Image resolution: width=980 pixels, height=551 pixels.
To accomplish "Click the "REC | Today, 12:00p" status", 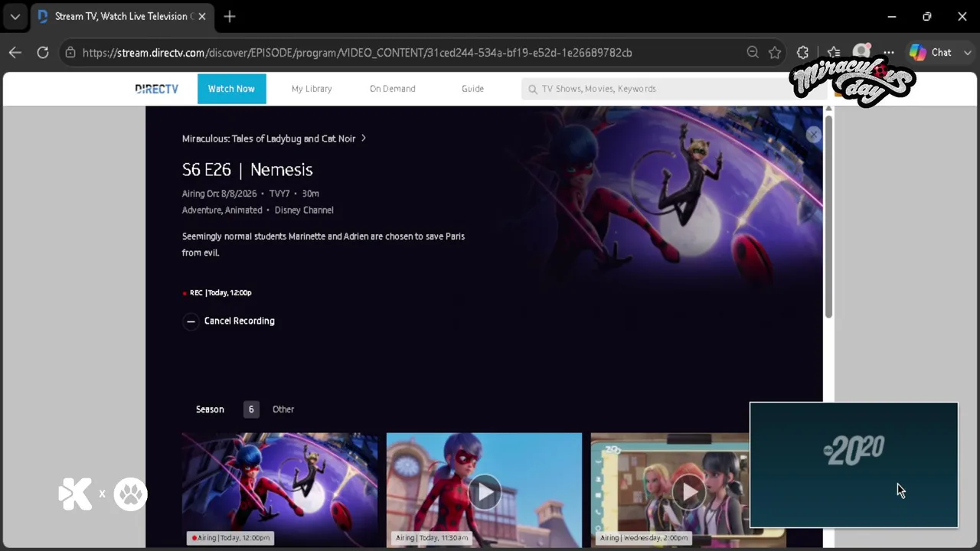I will point(217,292).
